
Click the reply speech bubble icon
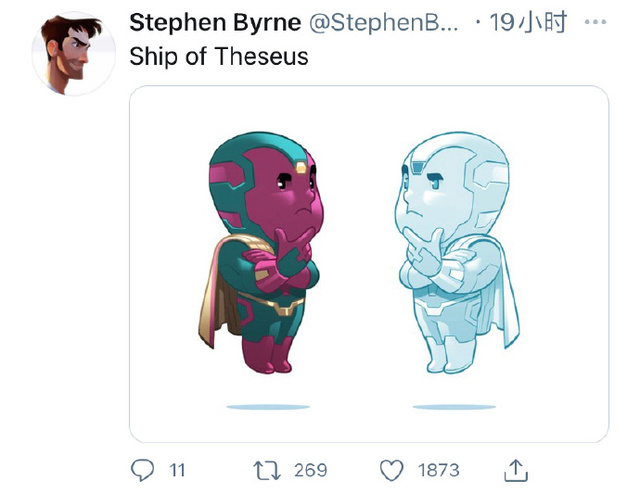(142, 470)
